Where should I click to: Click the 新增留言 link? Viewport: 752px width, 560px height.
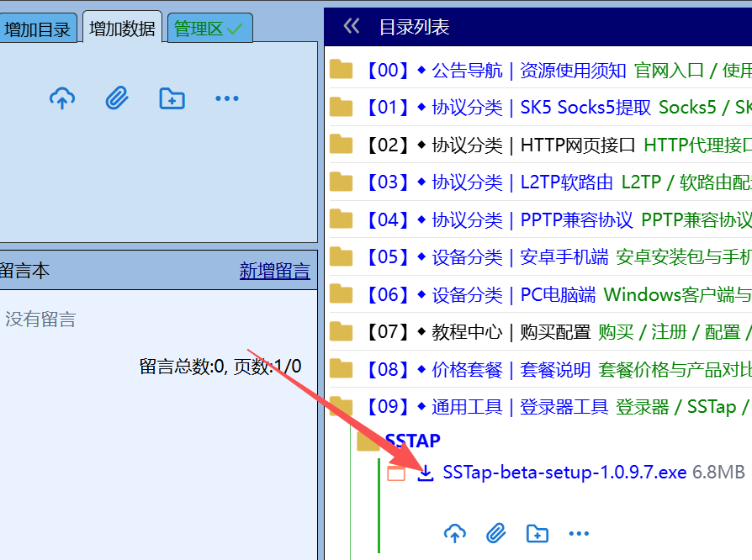(275, 271)
